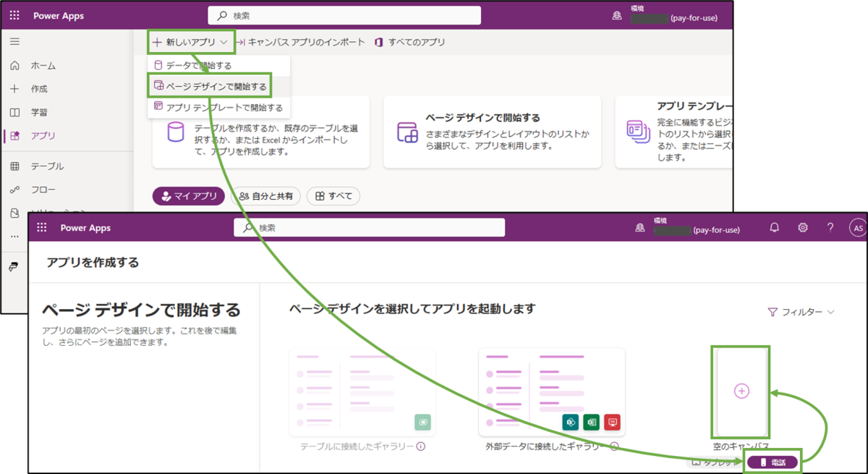Click the Office icon next to すべてのアプリ
The height and width of the screenshot is (474, 868).
coord(378,43)
